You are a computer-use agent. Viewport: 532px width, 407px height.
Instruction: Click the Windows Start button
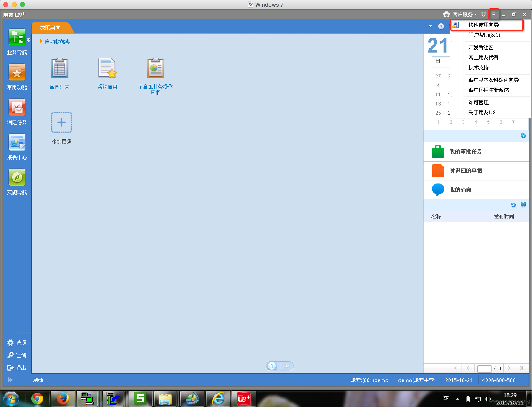pos(11,398)
